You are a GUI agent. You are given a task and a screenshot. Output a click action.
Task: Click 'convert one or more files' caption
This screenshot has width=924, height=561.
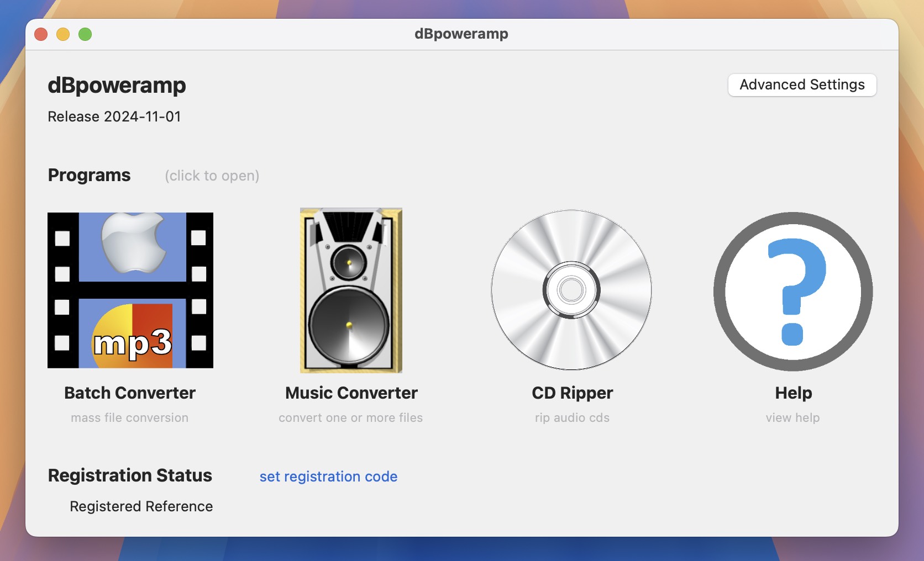click(x=351, y=417)
